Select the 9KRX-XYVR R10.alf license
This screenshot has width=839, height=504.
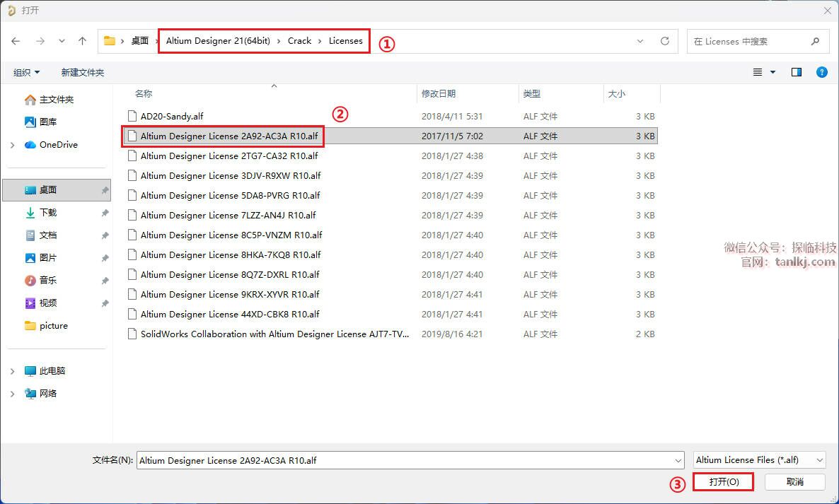click(390, 294)
